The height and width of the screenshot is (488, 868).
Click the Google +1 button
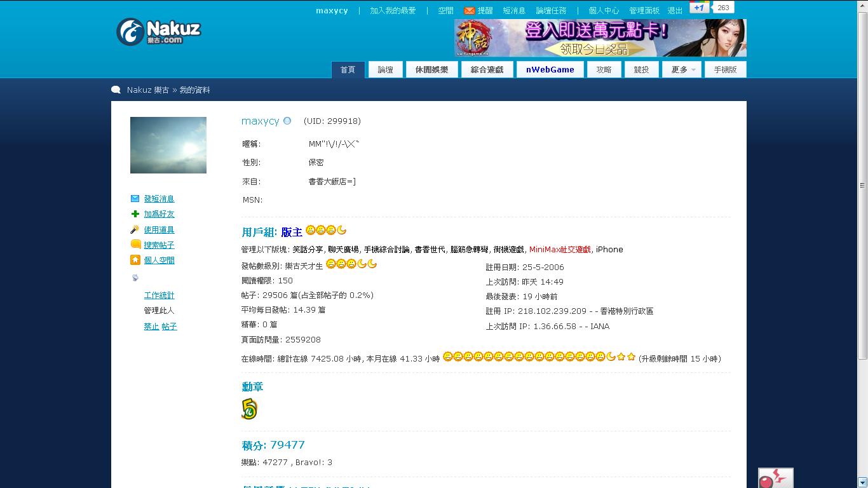[x=699, y=8]
